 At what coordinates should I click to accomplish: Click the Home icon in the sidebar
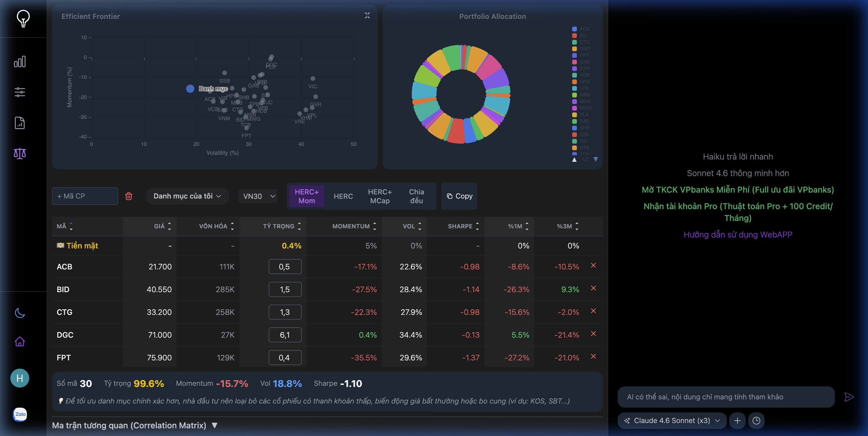click(x=19, y=341)
